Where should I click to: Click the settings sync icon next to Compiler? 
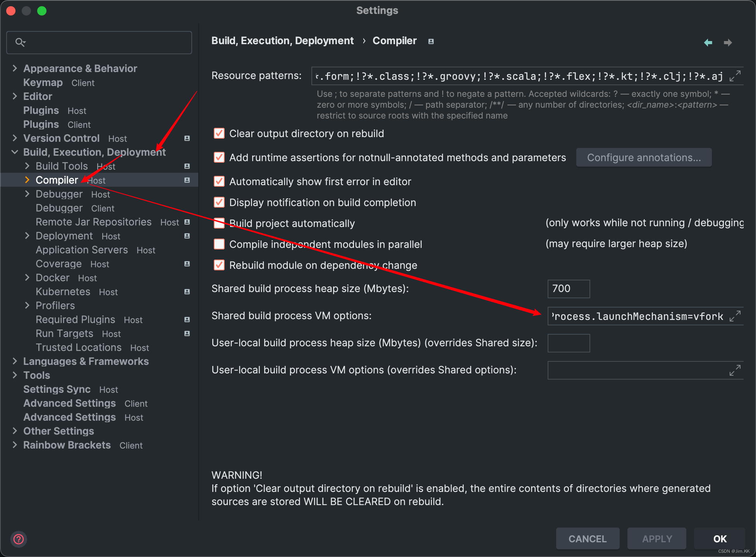(187, 180)
